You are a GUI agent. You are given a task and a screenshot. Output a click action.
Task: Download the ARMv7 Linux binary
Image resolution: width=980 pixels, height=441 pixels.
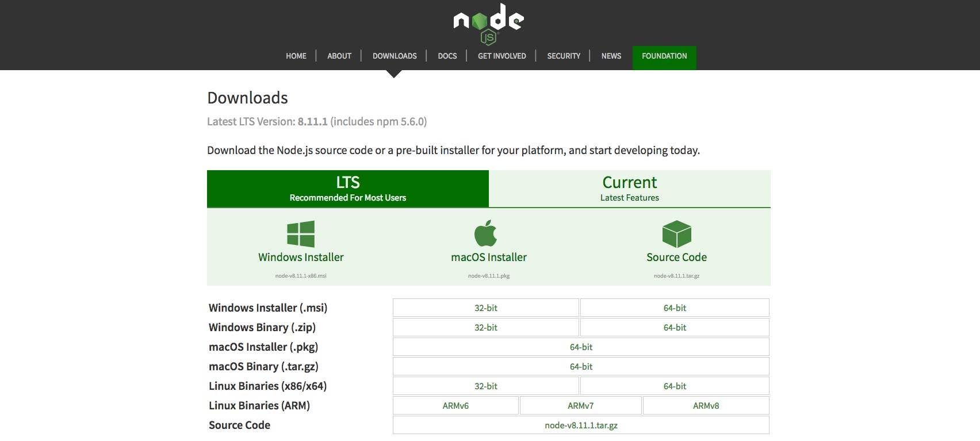pyautogui.click(x=581, y=405)
